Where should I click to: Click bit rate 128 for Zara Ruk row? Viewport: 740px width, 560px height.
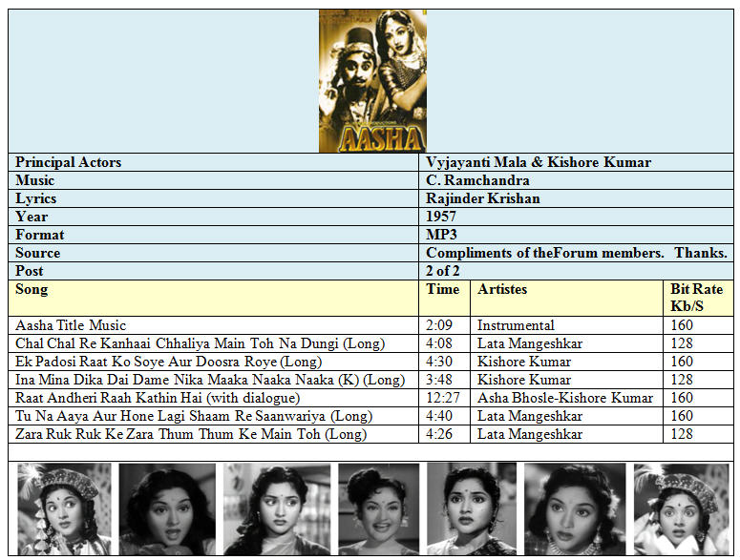(x=682, y=434)
